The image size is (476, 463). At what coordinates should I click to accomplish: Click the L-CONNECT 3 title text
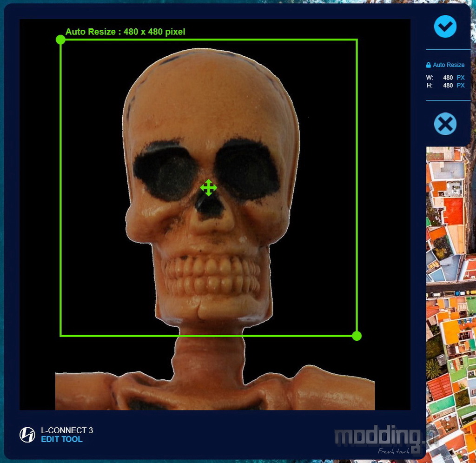pyautogui.click(x=67, y=430)
